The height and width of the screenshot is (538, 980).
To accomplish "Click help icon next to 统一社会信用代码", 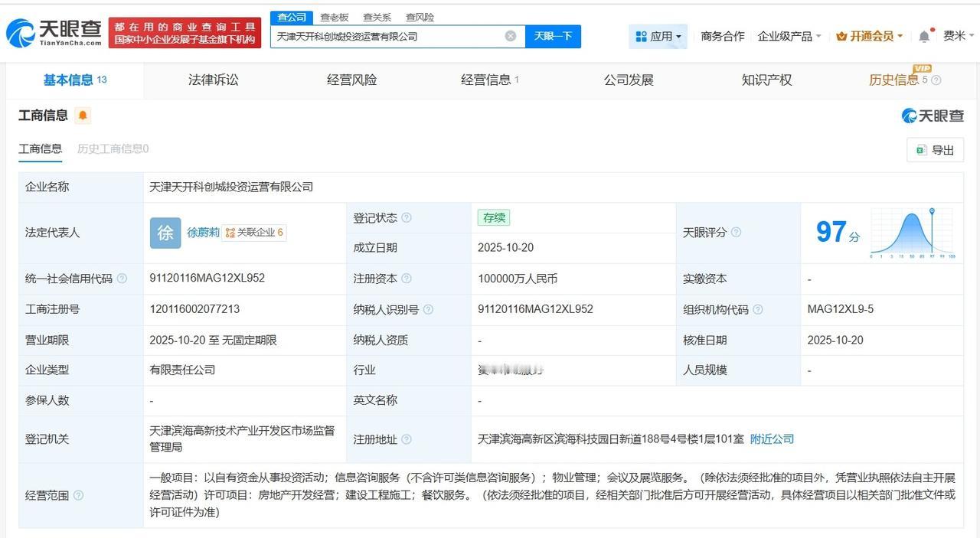I will coord(122,279).
